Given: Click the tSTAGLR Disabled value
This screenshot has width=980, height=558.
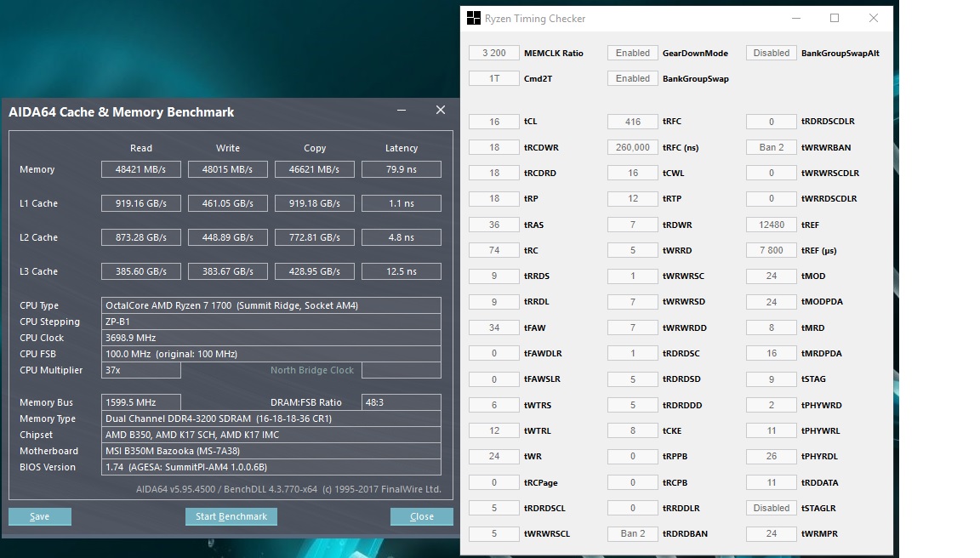Looking at the screenshot, I should pyautogui.click(x=772, y=509).
